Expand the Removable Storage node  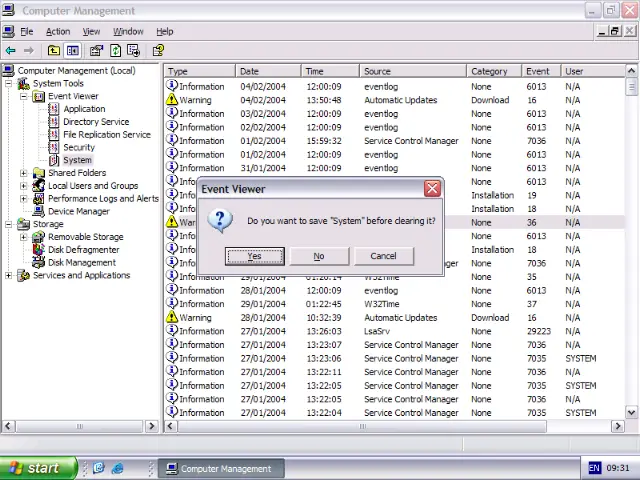pyautogui.click(x=24, y=237)
